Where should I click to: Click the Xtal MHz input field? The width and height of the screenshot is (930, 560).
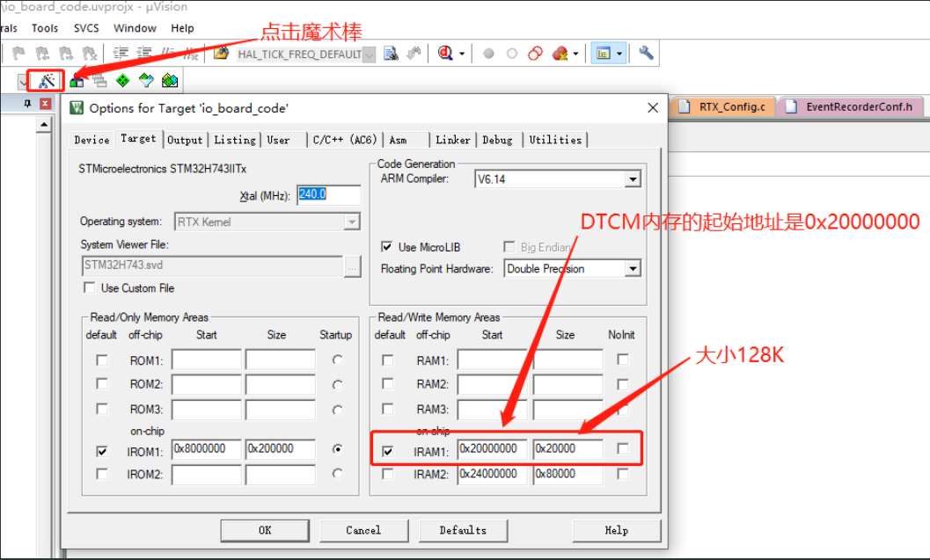coord(328,195)
